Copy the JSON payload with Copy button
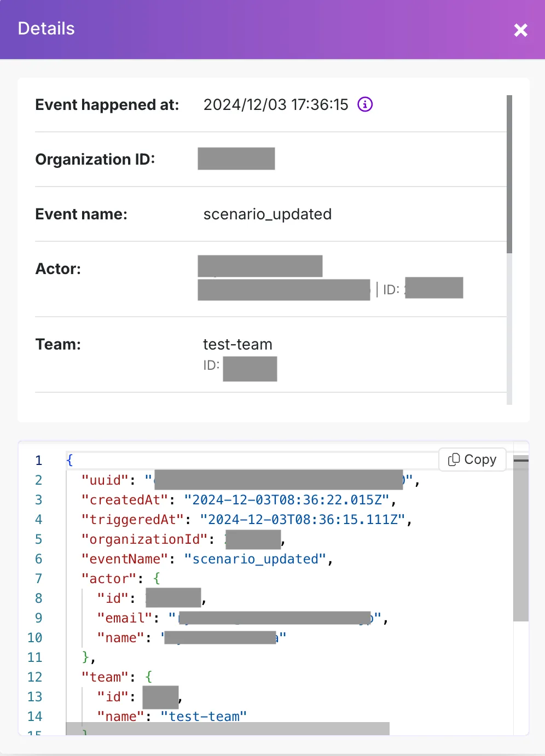This screenshot has width=545, height=756. tap(472, 460)
